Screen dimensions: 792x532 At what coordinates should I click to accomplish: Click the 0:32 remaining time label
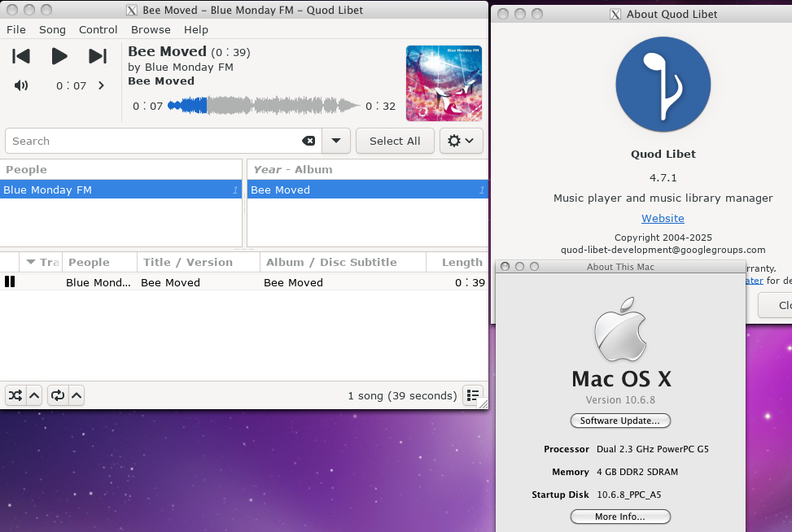coord(380,106)
